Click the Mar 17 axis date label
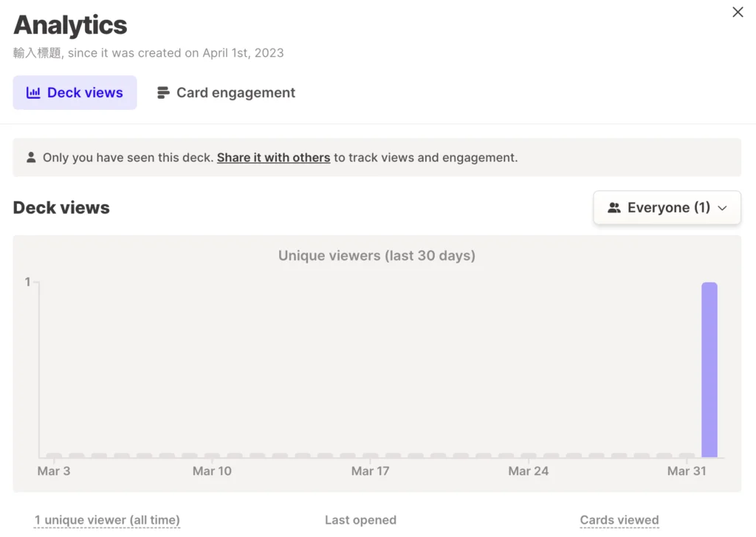This screenshot has width=756, height=537. pyautogui.click(x=370, y=471)
